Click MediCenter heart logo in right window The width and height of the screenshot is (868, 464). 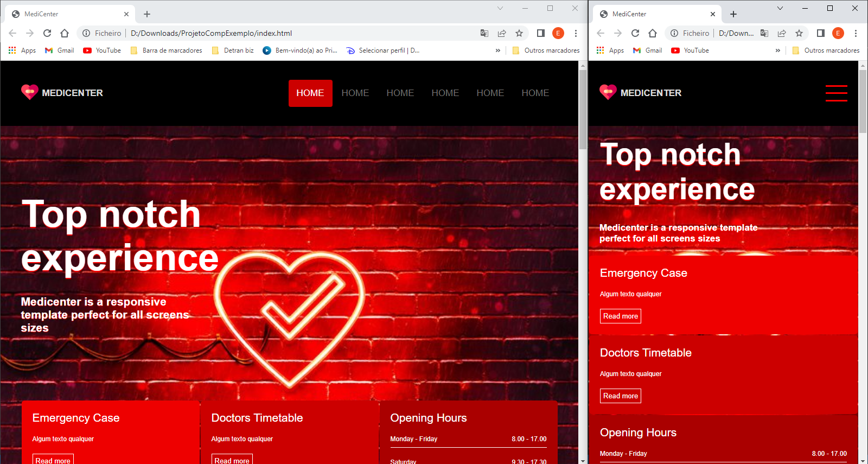608,92
